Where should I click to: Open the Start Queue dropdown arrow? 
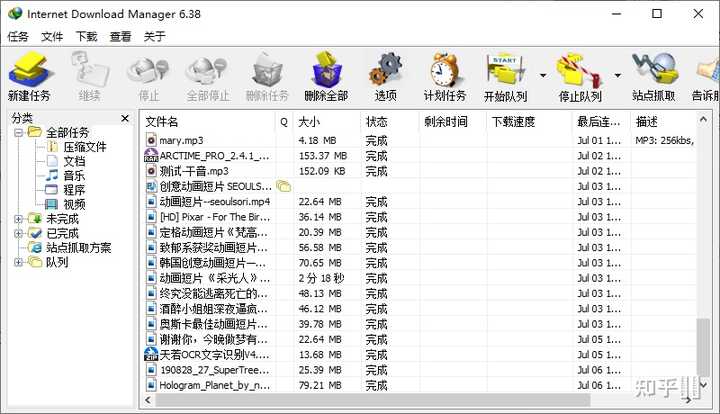coord(543,75)
